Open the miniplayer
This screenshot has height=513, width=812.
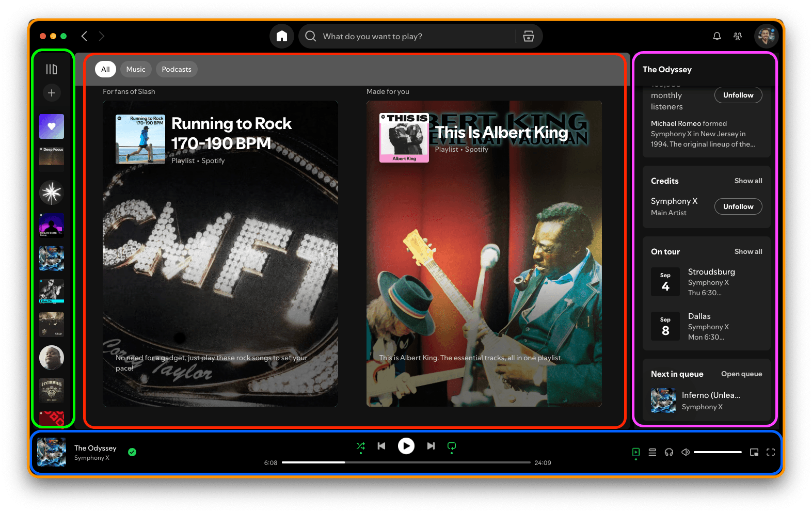click(754, 452)
